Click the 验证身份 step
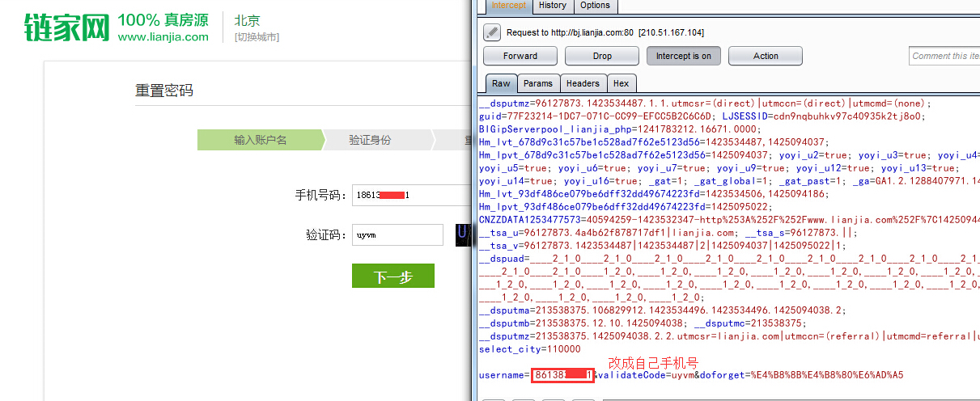The height and width of the screenshot is (401, 980). (x=370, y=140)
